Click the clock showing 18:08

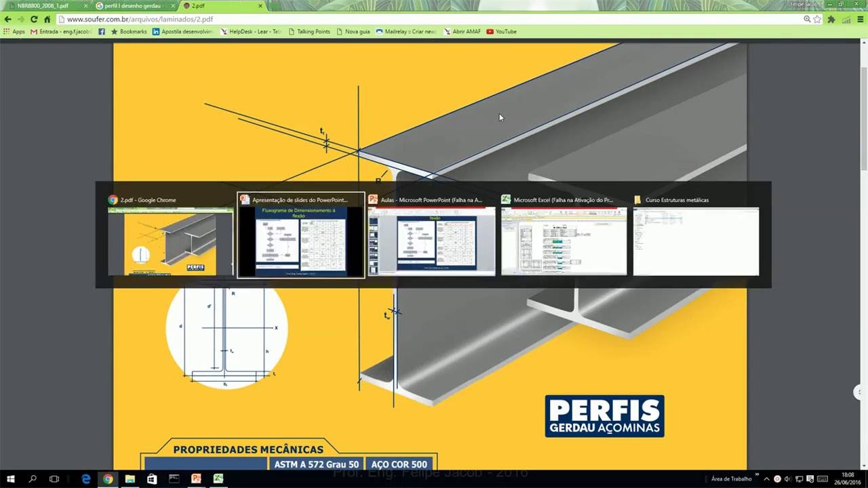point(848,479)
